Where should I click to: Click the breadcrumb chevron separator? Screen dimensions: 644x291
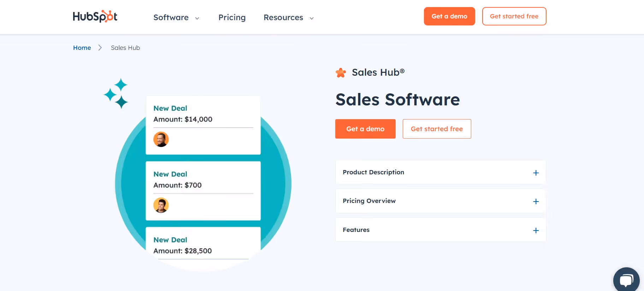click(x=100, y=48)
